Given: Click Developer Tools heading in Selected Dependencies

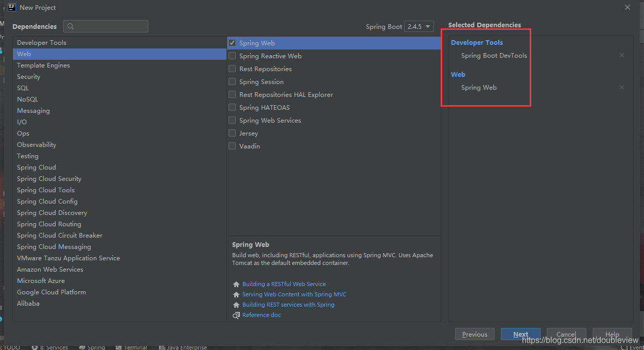Looking at the screenshot, I should (x=477, y=42).
